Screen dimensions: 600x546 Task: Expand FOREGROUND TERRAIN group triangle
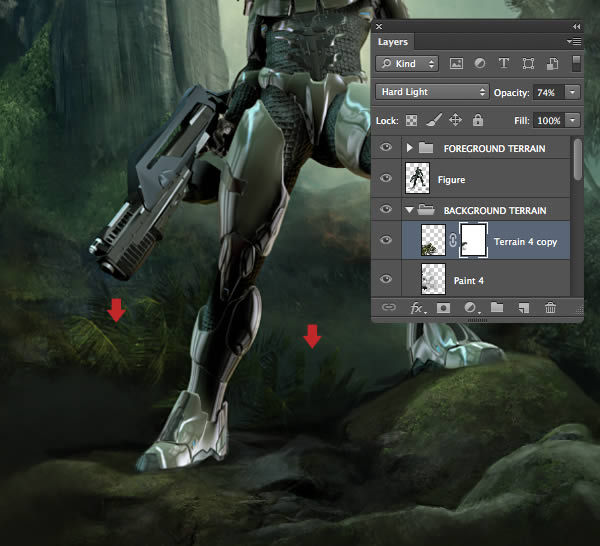coord(409,148)
